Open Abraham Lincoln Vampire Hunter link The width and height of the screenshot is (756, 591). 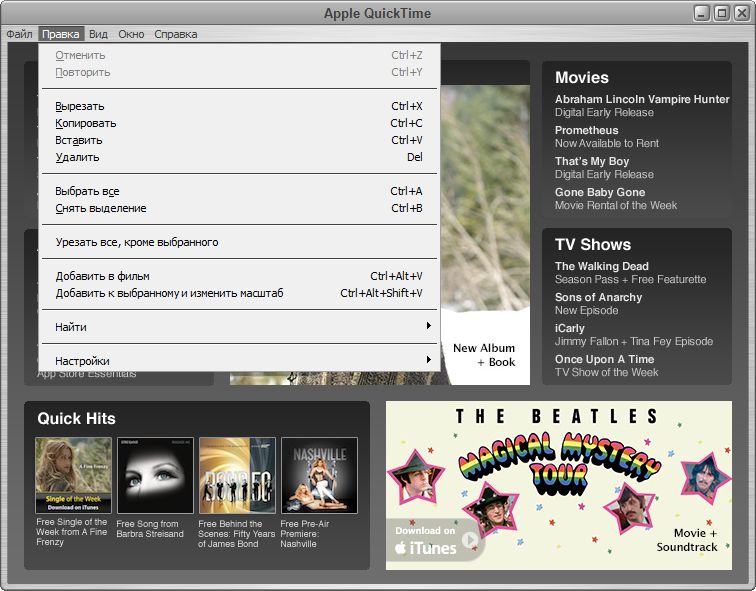click(x=642, y=99)
